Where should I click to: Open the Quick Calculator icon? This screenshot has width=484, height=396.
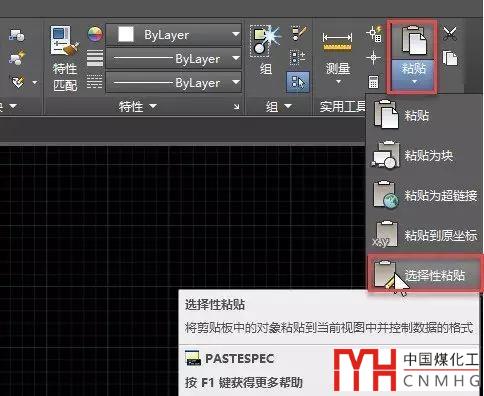(373, 82)
